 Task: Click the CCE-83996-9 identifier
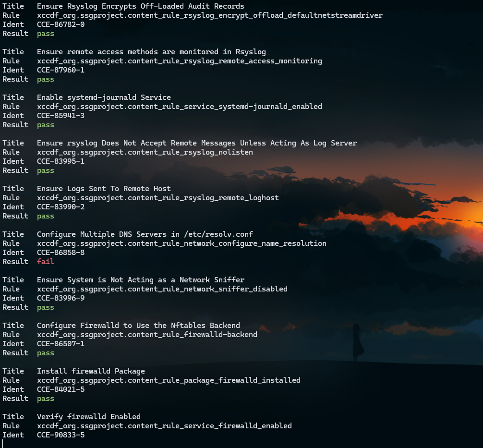coord(60,298)
